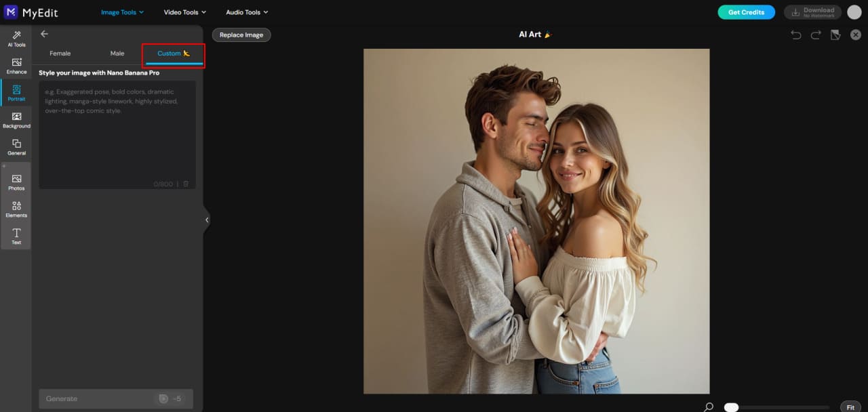Click the Replace Image button
This screenshot has height=412, width=868.
pyautogui.click(x=241, y=35)
